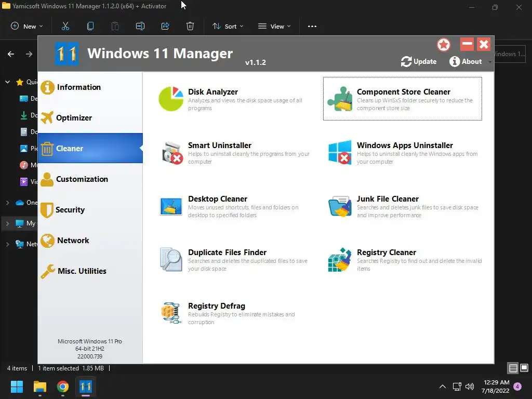Open the Sort dropdown in File Explorer
The width and height of the screenshot is (532, 399).
[228, 26]
